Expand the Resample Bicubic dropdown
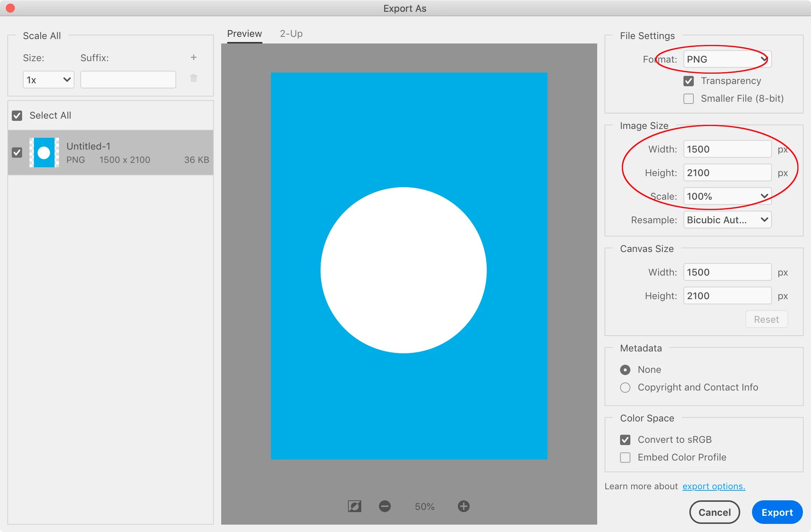This screenshot has height=532, width=811. [x=727, y=220]
